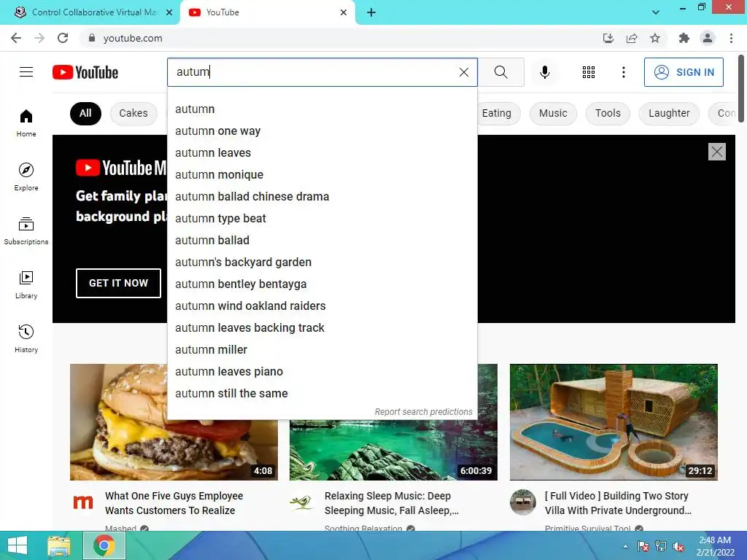This screenshot has width=747, height=560.
Task: Open Subscriptions in sidebar
Action: tap(26, 230)
